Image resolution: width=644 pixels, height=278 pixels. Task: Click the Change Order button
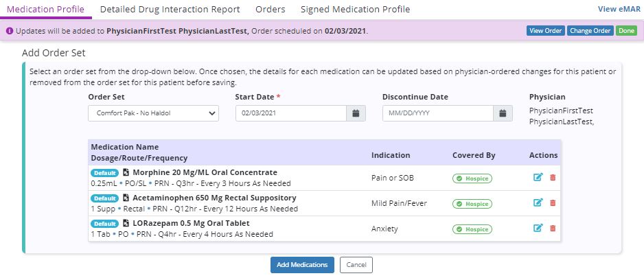(x=590, y=31)
